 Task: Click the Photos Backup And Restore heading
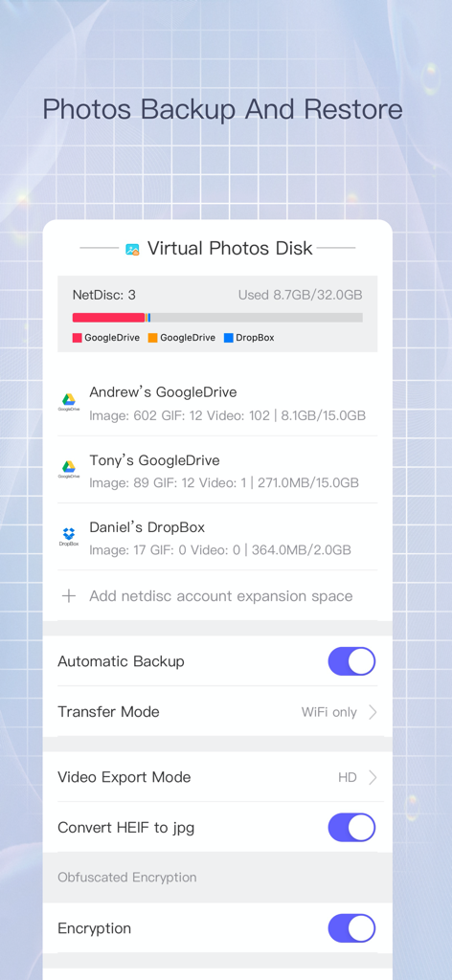pyautogui.click(x=222, y=110)
